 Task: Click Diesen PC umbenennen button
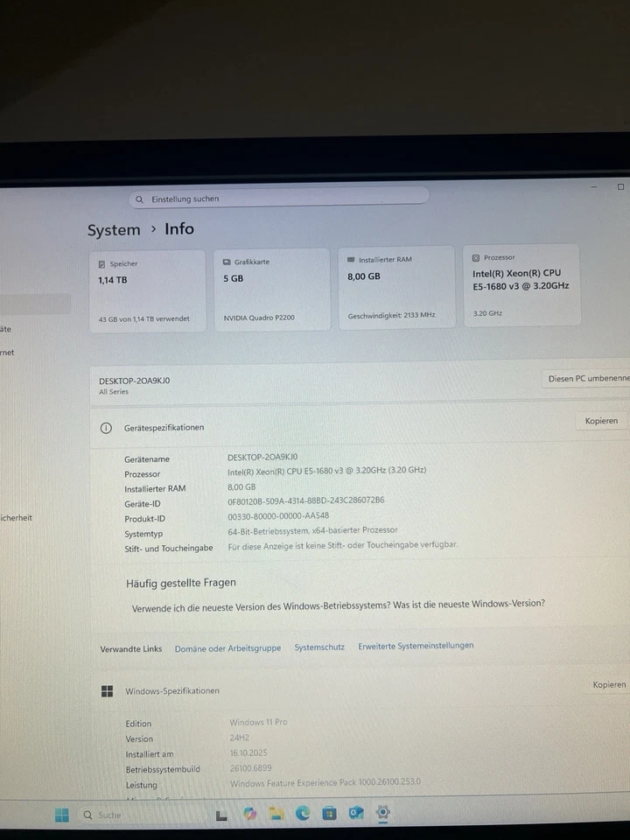pyautogui.click(x=586, y=378)
